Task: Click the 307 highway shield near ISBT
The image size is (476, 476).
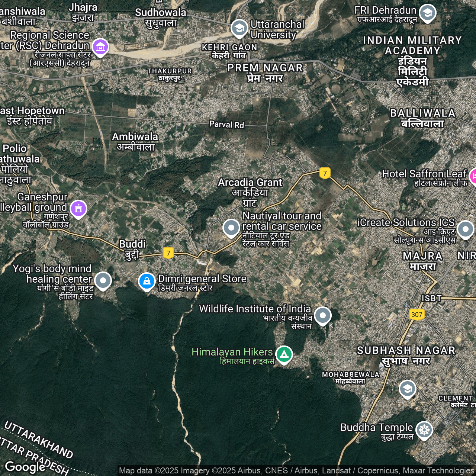Action: point(416,315)
